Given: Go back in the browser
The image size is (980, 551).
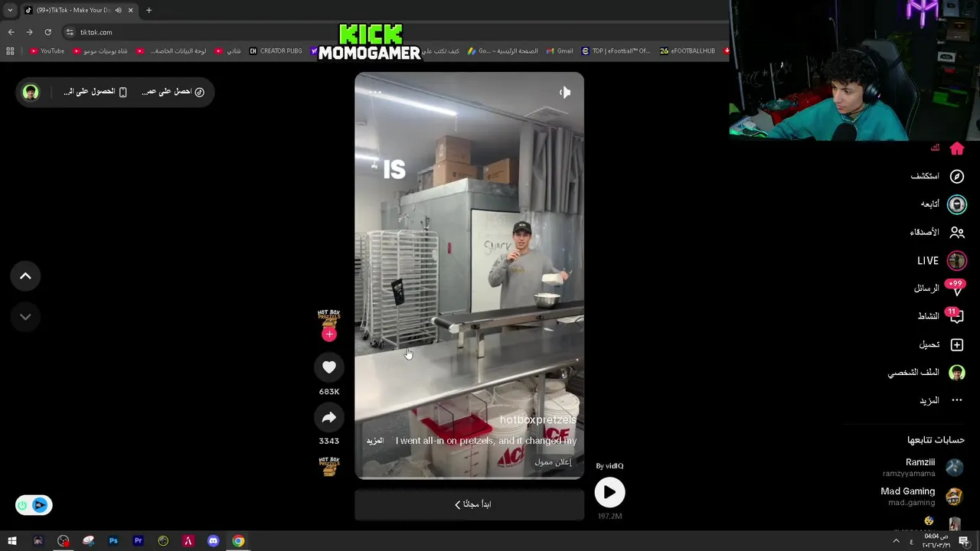Looking at the screenshot, I should point(11,32).
